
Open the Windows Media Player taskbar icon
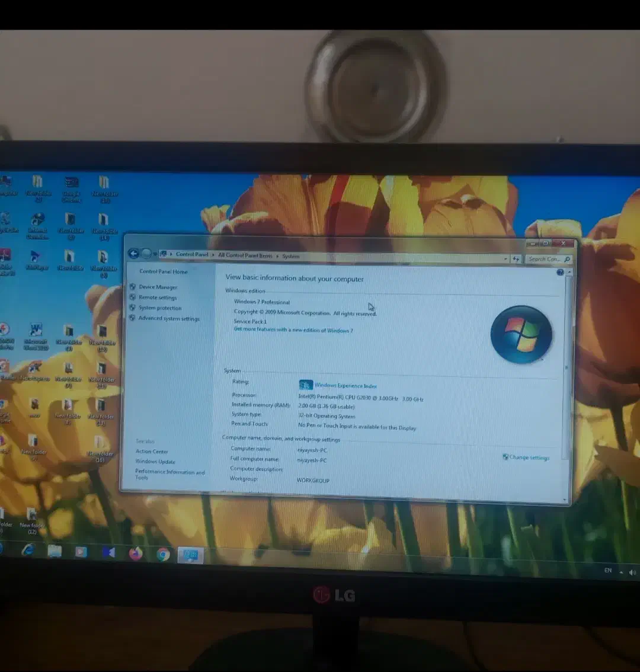(81, 552)
